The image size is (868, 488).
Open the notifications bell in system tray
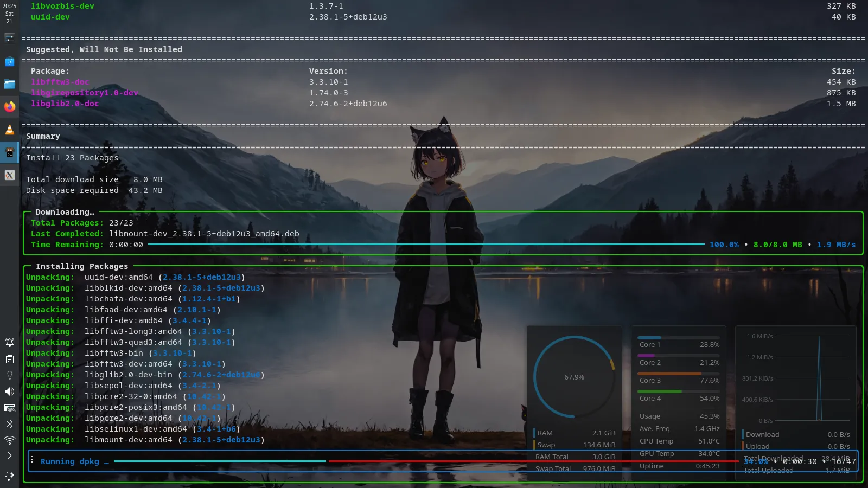[9, 342]
